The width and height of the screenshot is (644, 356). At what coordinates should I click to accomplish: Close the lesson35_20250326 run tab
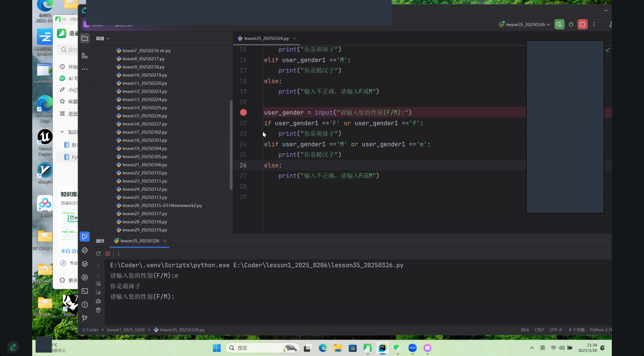(x=165, y=241)
